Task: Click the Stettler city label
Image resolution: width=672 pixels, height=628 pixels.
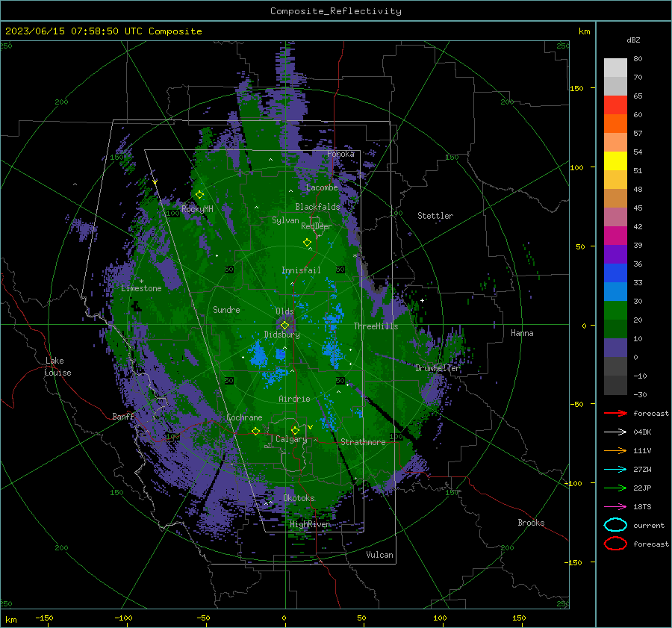Action: click(x=435, y=216)
